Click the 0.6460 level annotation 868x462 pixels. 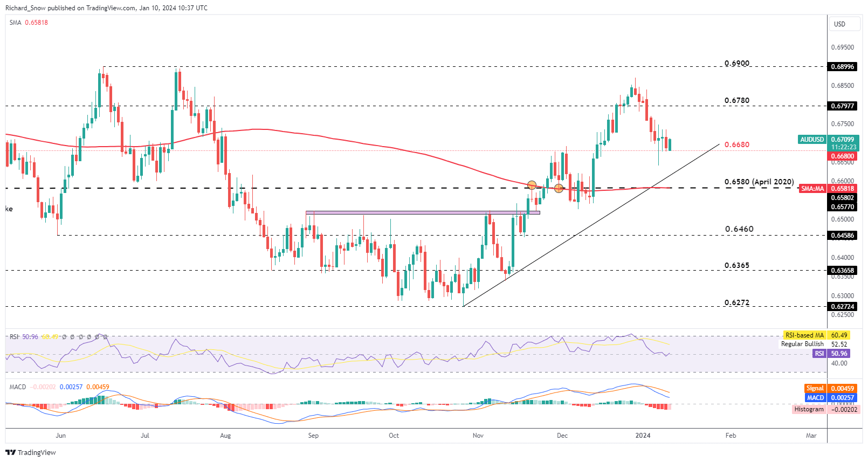pos(739,229)
